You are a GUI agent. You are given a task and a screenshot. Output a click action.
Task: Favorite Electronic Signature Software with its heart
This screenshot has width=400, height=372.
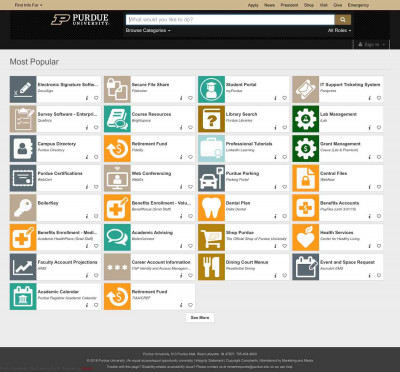pyautogui.click(x=96, y=98)
